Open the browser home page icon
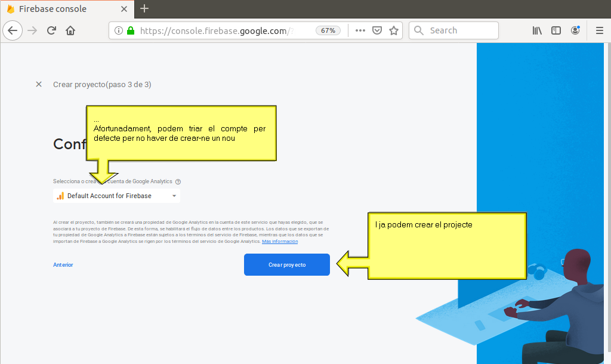 click(x=70, y=30)
